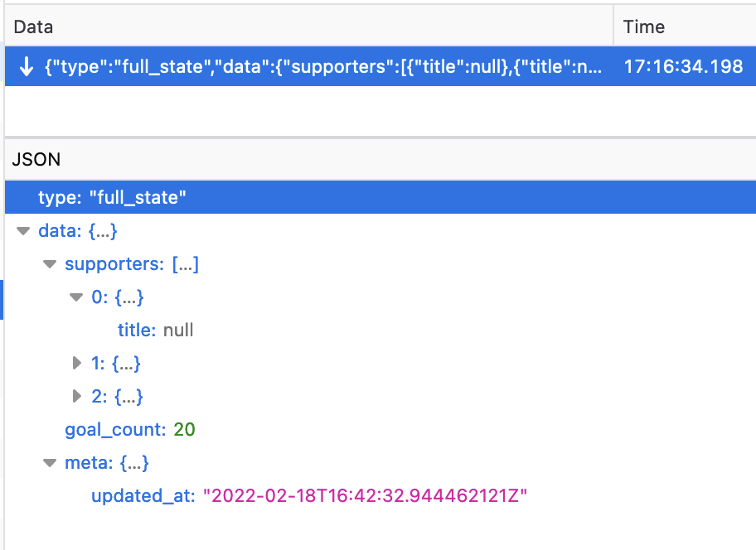This screenshot has width=756, height=550.
Task: Collapse the data object
Action: coord(23,231)
